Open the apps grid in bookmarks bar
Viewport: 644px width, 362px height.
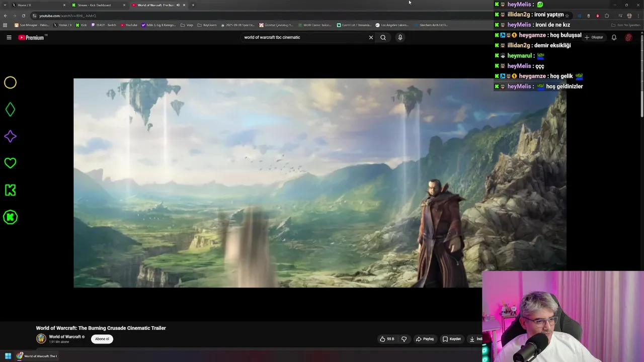click(x=5, y=25)
